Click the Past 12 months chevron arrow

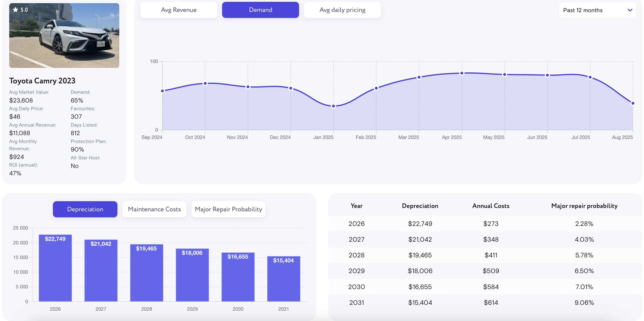[630, 10]
